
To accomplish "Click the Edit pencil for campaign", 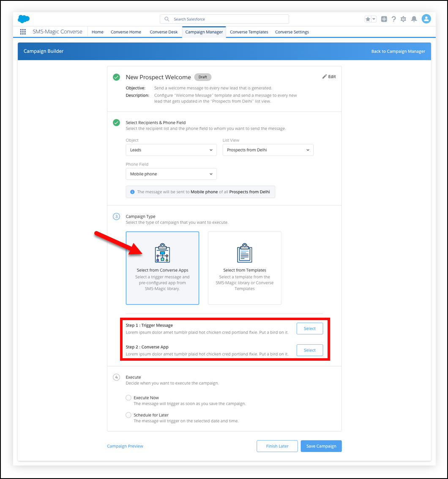I will pyautogui.click(x=329, y=76).
